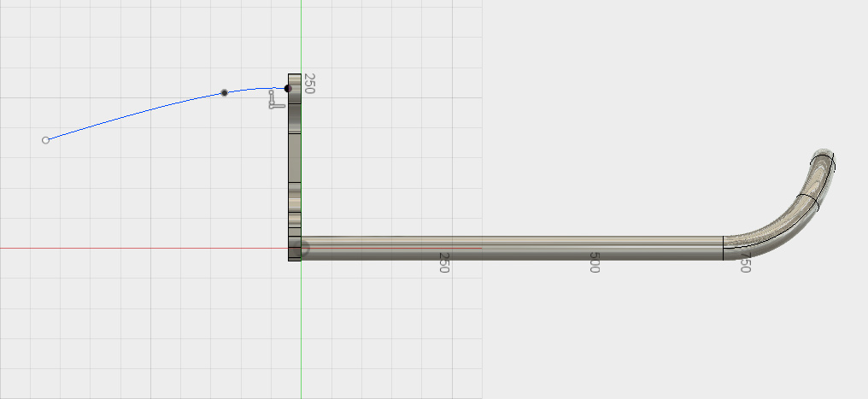This screenshot has width=868, height=399.
Task: Click the 750 ruler label
Action: pos(745,262)
